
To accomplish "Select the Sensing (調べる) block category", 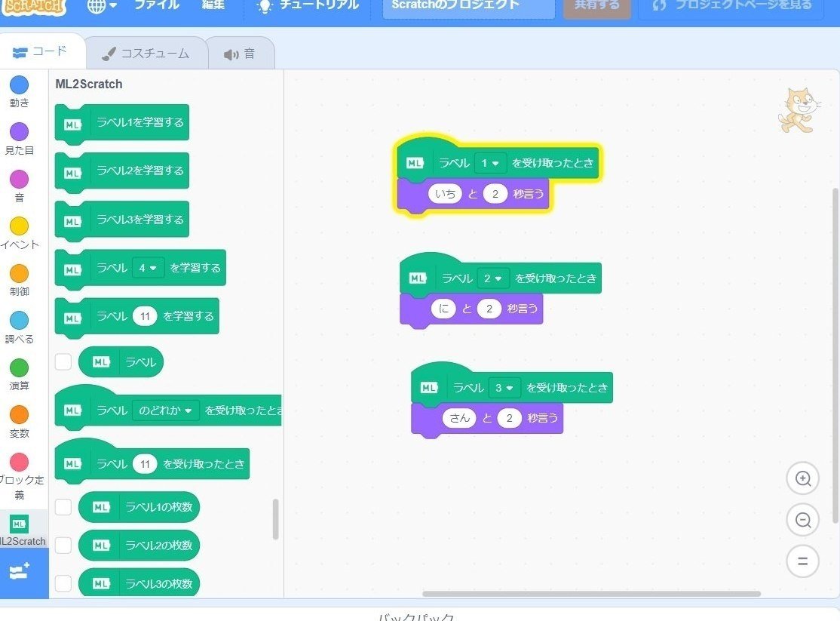I will coord(19,321).
